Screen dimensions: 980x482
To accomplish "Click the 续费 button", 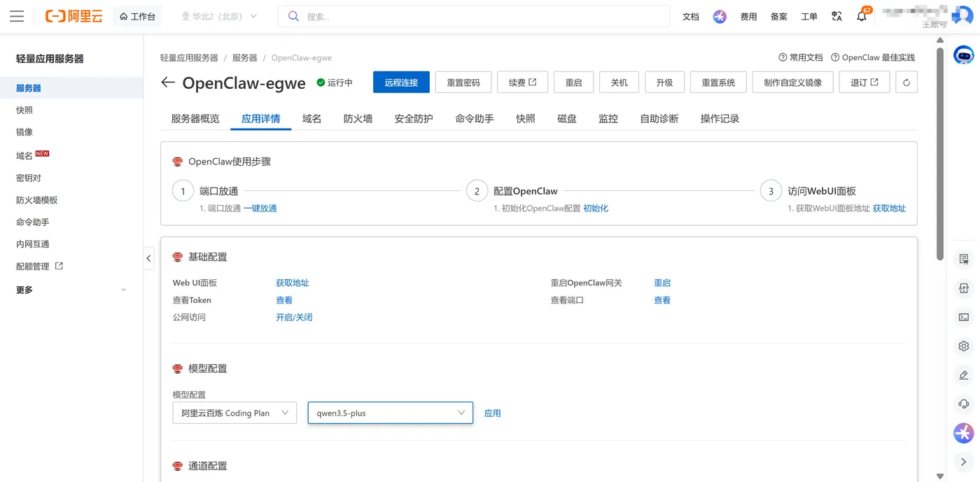I will coord(522,83).
